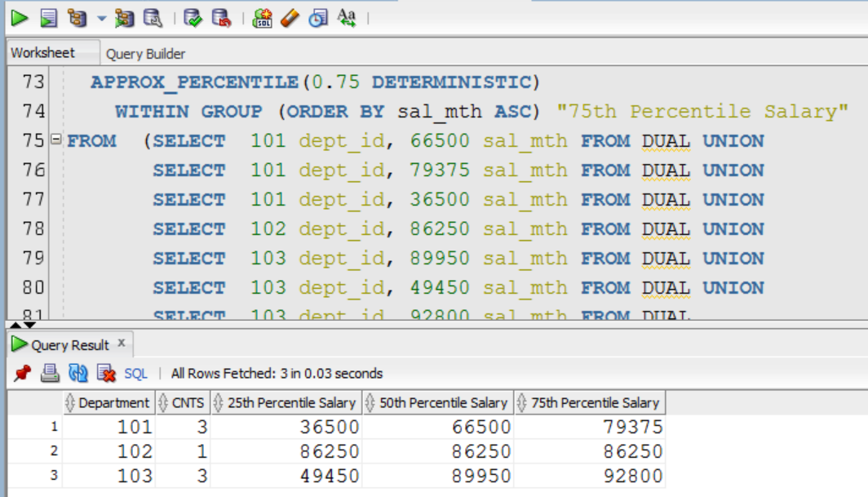Viewport: 868px width, 497px height.
Task: Click the Run Script toolbar icon
Action: pyautogui.click(x=49, y=18)
